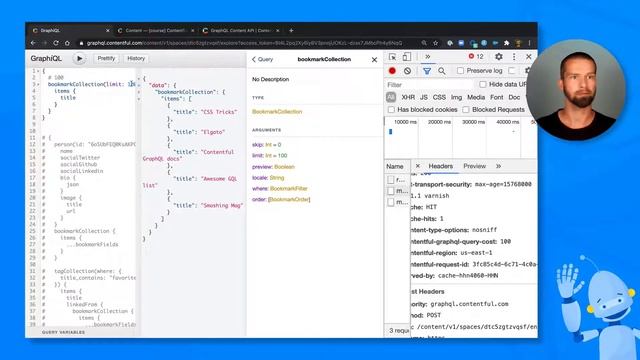Open DevTools settings gear
Viewport: 640px width, 360px height.
click(x=499, y=57)
